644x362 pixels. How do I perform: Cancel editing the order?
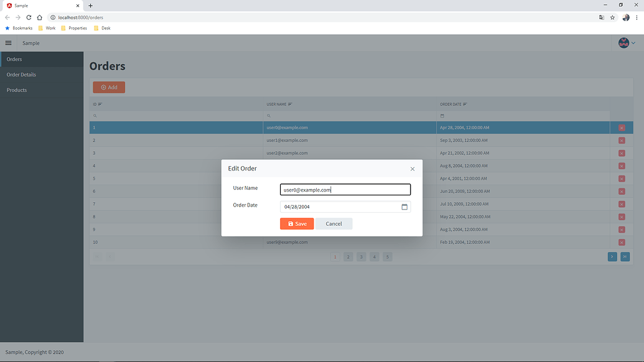334,224
